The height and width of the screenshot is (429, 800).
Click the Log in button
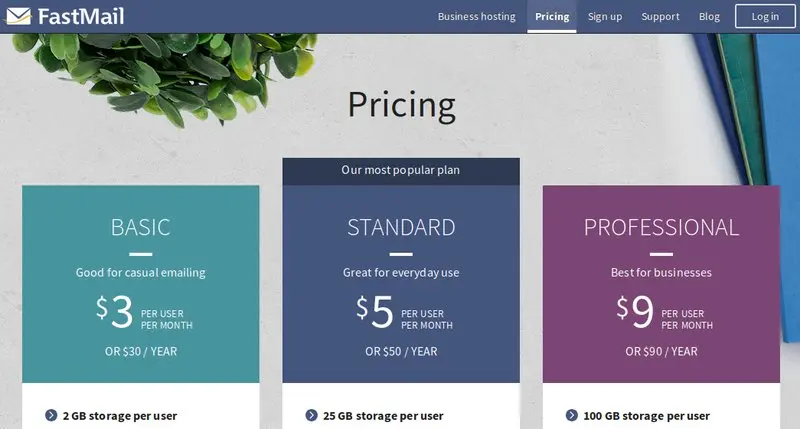click(x=765, y=16)
